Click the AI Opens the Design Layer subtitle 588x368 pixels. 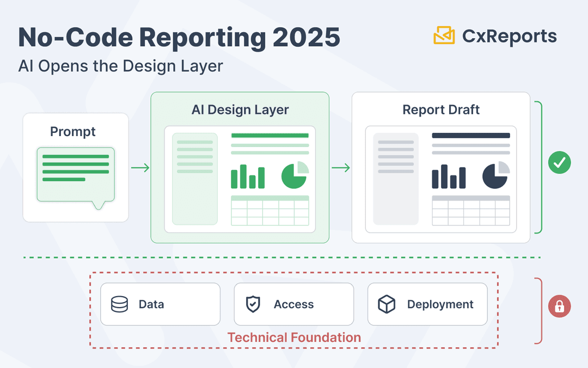pos(120,66)
